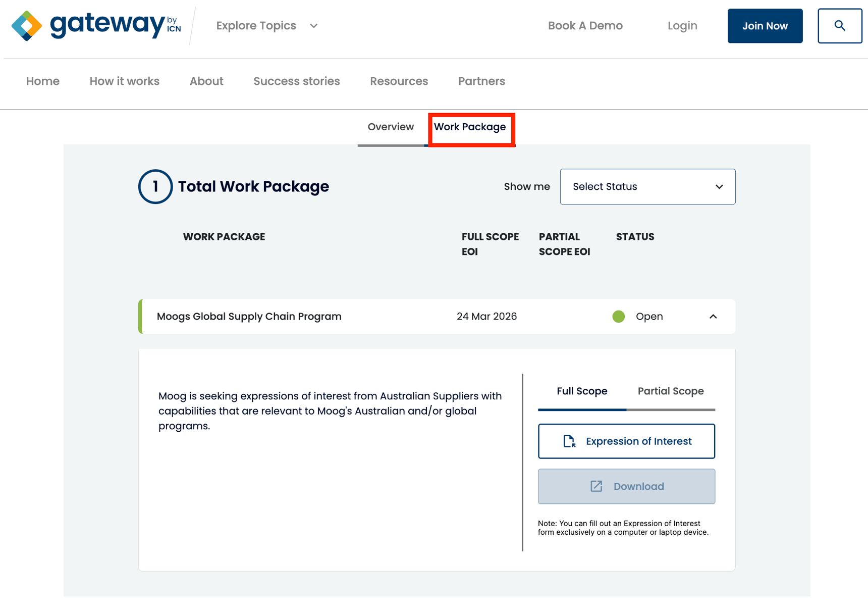Select the Partial Scope option
Image resolution: width=868 pixels, height=614 pixels.
[670, 391]
